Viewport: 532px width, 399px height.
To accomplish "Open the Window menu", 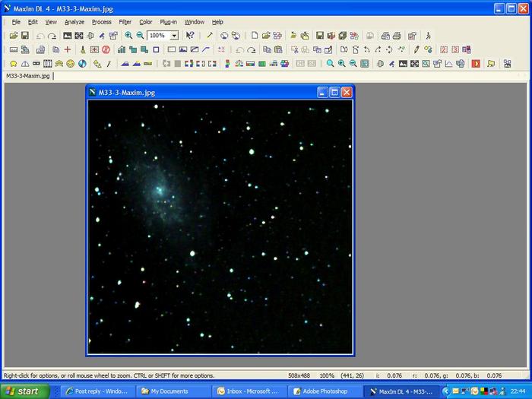I will click(x=195, y=22).
